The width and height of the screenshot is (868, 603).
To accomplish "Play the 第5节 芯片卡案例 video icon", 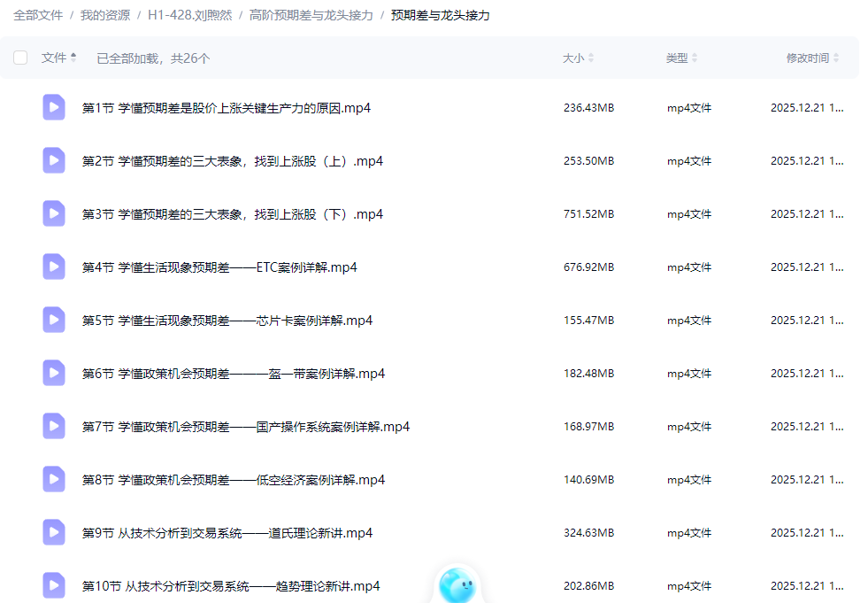I will click(54, 320).
